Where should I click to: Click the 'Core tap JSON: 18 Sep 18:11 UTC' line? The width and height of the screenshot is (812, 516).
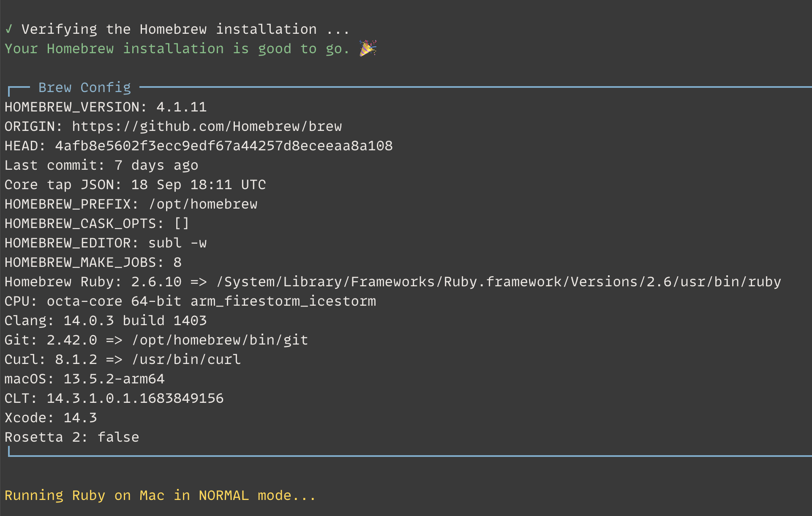(x=135, y=185)
